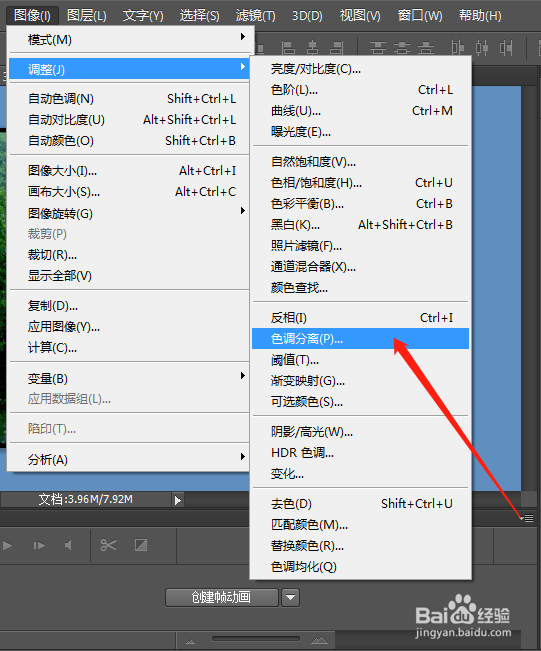Open 画布大小(S)... dialog
541x651 pixels.
pos(129,192)
